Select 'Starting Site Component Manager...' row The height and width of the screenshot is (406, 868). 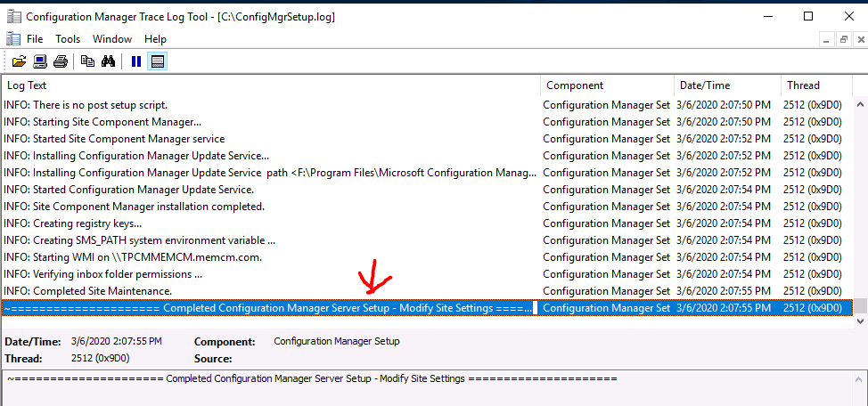click(x=427, y=122)
